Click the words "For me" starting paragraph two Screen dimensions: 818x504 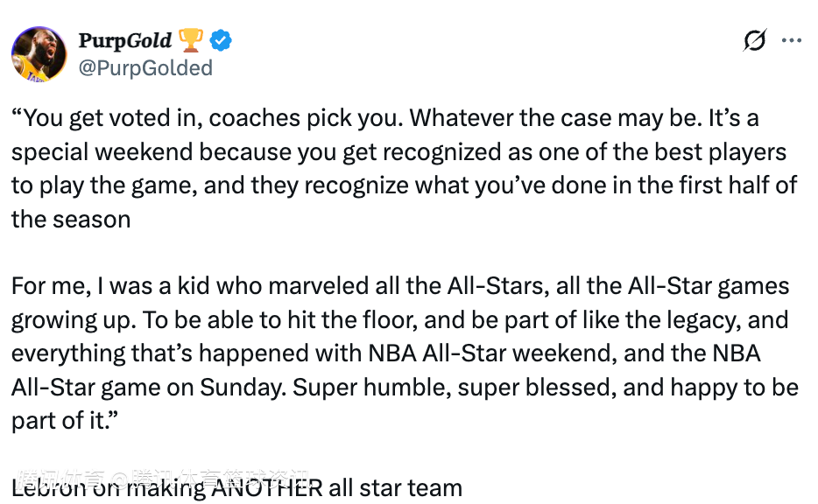tap(45, 286)
